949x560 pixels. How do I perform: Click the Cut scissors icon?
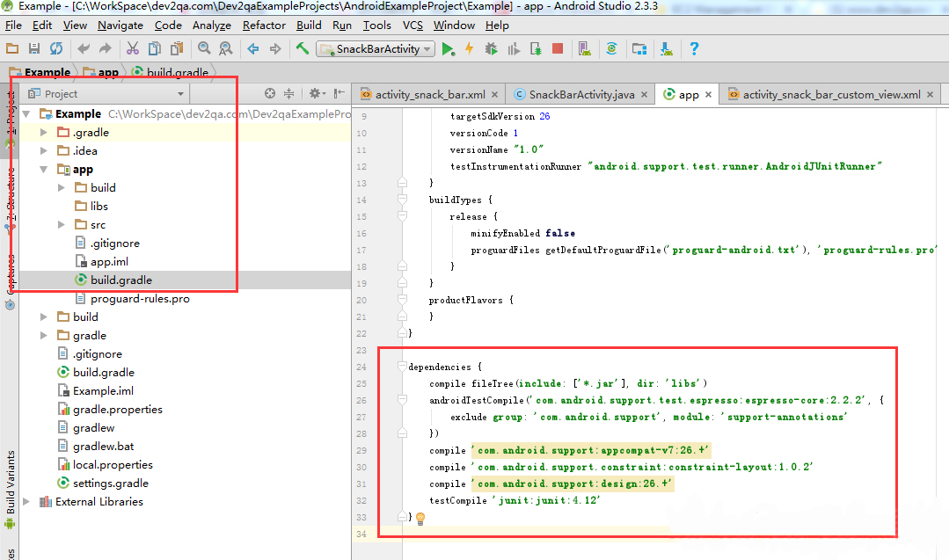coord(133,49)
